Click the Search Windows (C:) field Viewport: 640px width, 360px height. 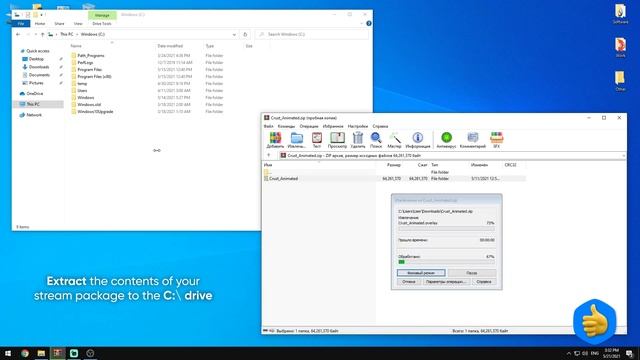click(312, 34)
